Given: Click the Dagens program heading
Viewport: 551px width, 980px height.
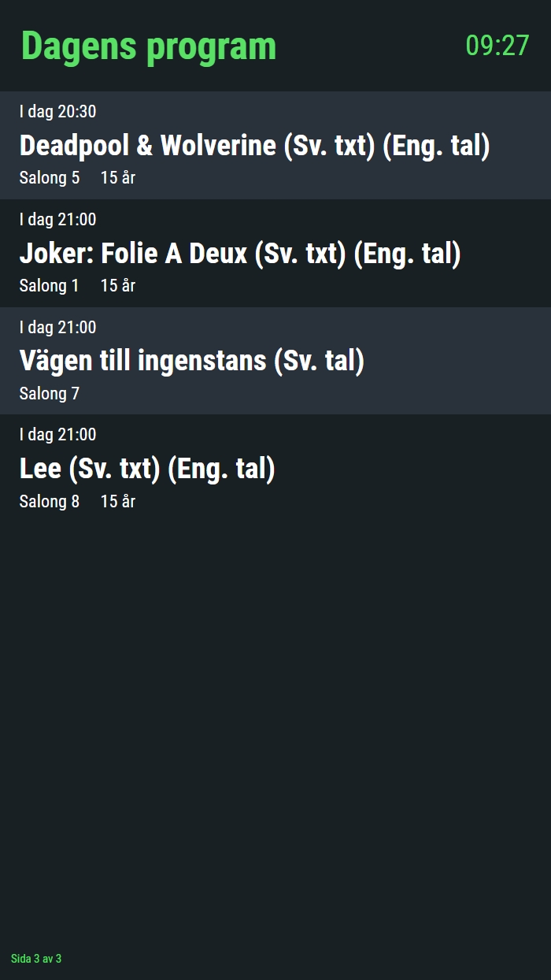Looking at the screenshot, I should [x=149, y=46].
